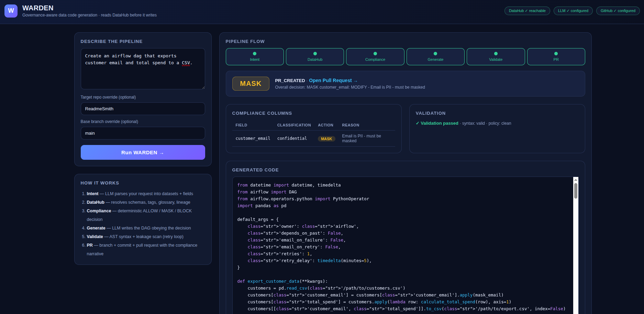Click the PR_CREATED status label

point(290,80)
